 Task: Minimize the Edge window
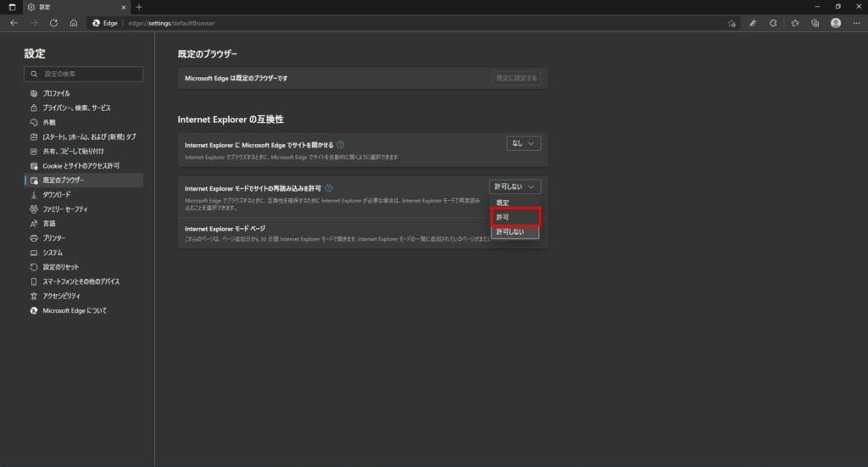[x=817, y=7]
